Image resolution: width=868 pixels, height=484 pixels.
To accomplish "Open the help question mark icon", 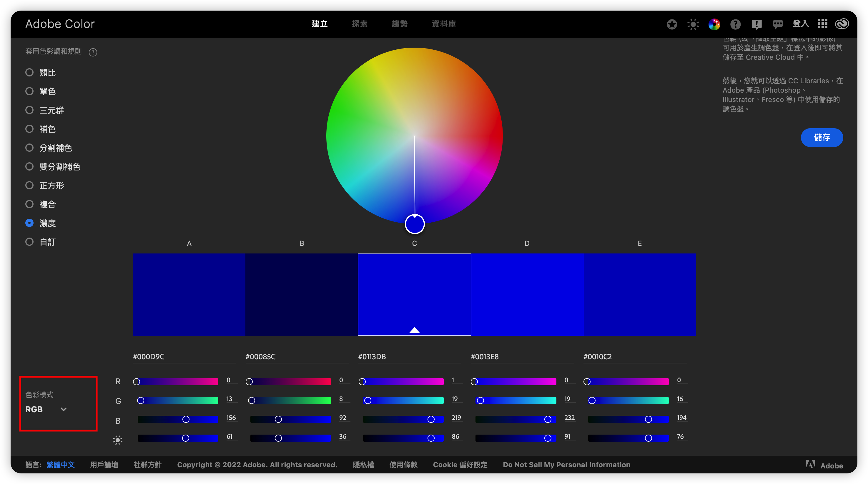I will pos(735,24).
